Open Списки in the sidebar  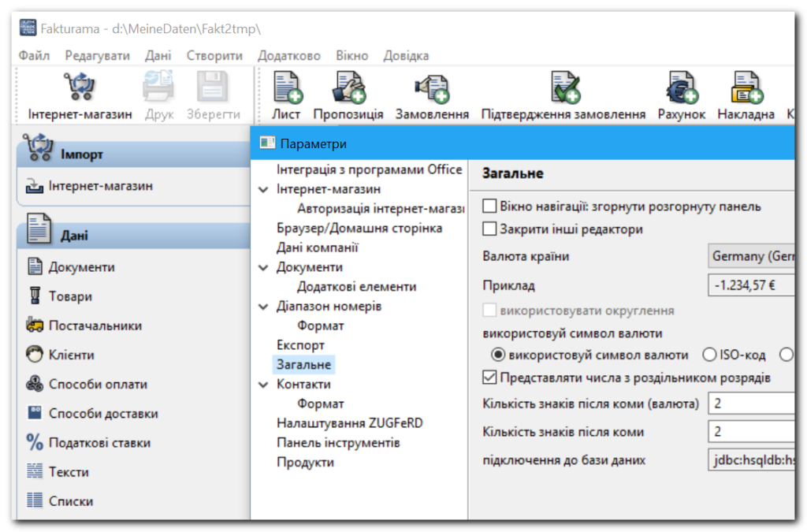[x=60, y=501]
